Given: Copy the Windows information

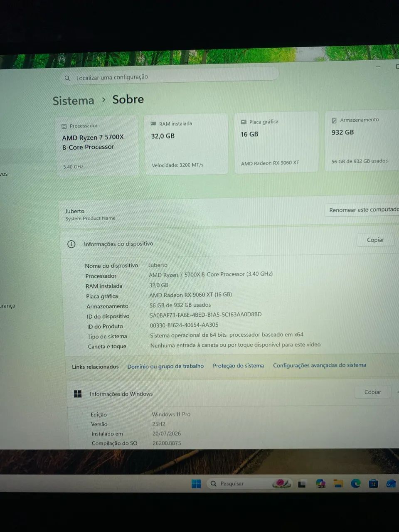Looking at the screenshot, I should pos(372,392).
